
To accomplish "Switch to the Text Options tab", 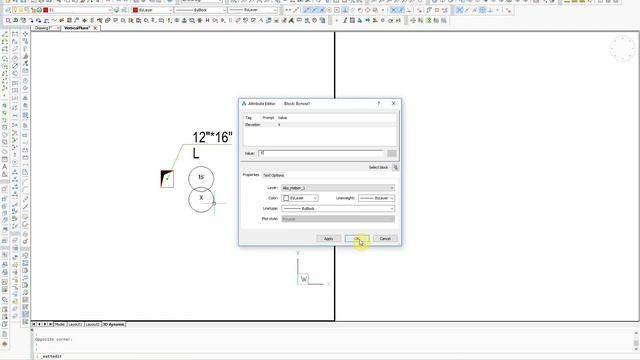I will (273, 175).
